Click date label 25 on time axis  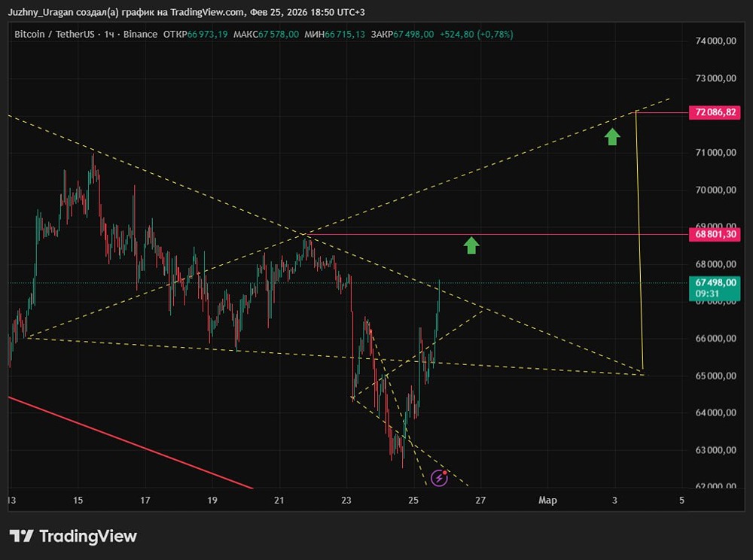coord(413,501)
